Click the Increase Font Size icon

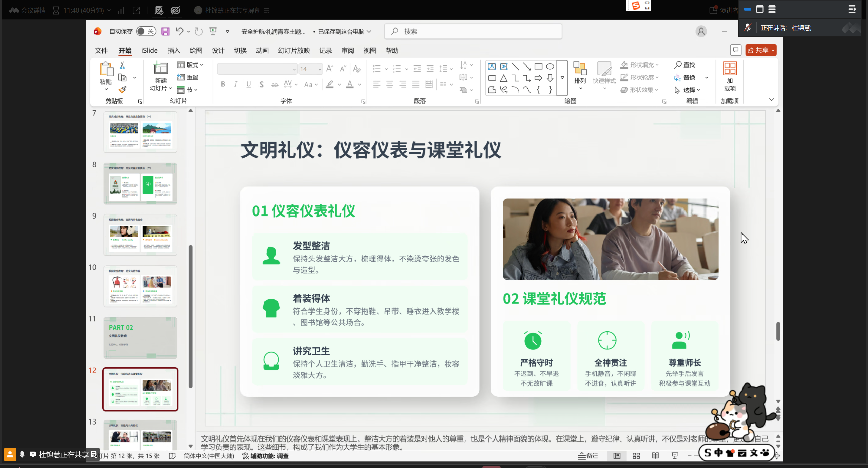point(329,69)
